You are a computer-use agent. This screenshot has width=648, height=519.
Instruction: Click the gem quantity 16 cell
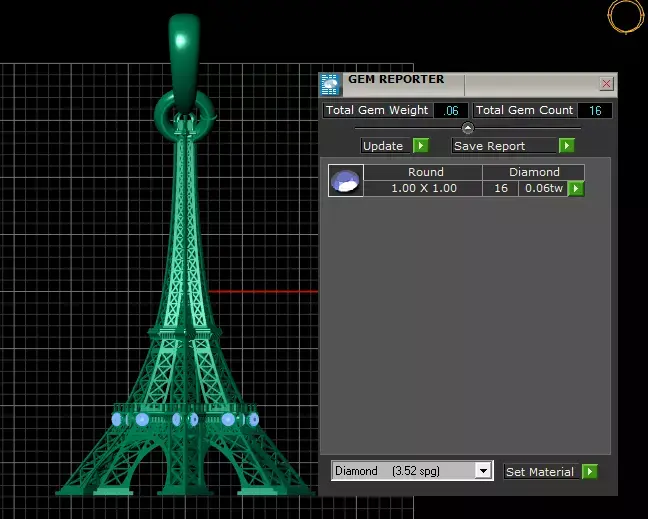pos(500,188)
